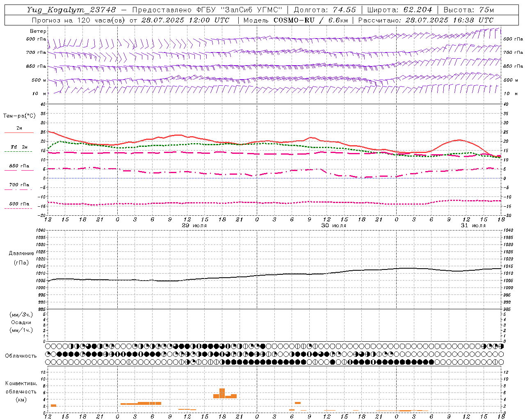The width and height of the screenshot is (525, 420).
Task: Click the Долгота: 74.55 header value
Action: pos(325,10)
